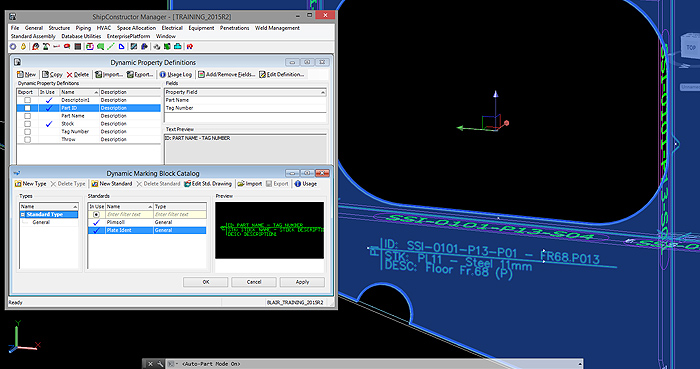Click the Add/Remove Fields... icon

click(x=201, y=75)
